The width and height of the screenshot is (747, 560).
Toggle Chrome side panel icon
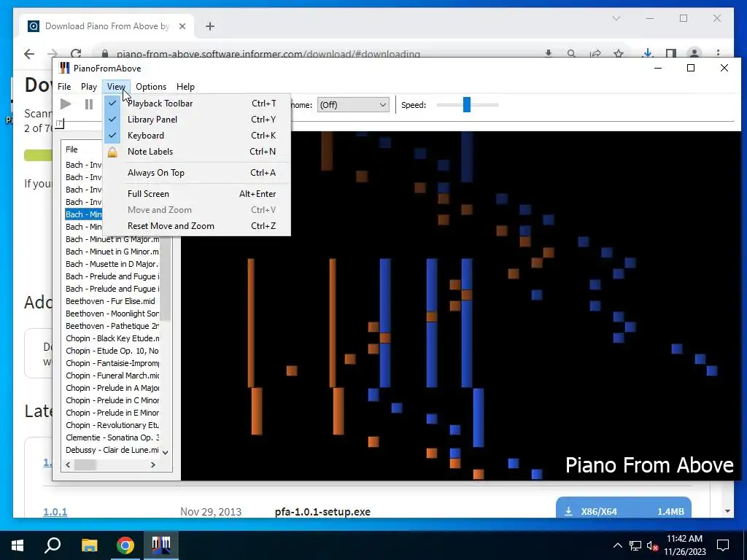click(x=671, y=53)
